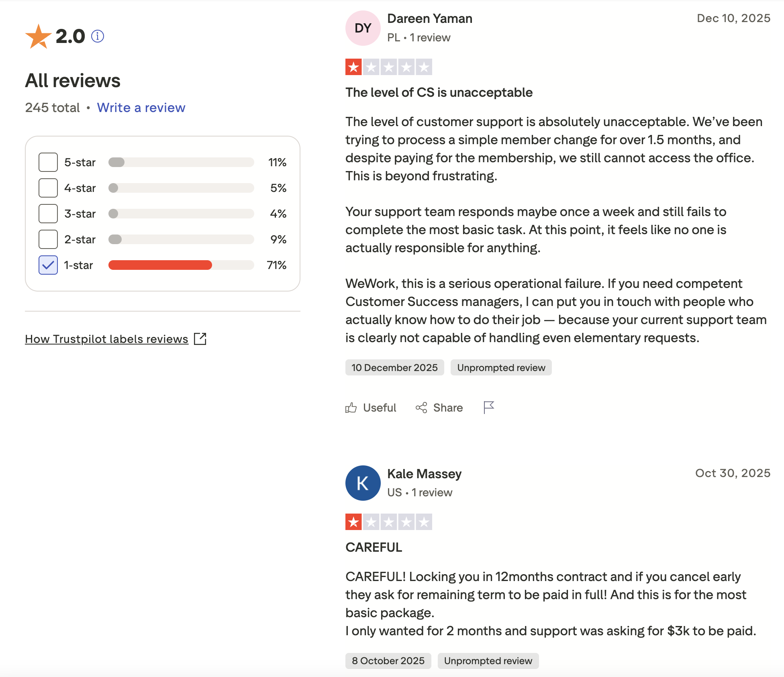
Task: Click the thumbs-up Useful icon
Action: point(351,408)
